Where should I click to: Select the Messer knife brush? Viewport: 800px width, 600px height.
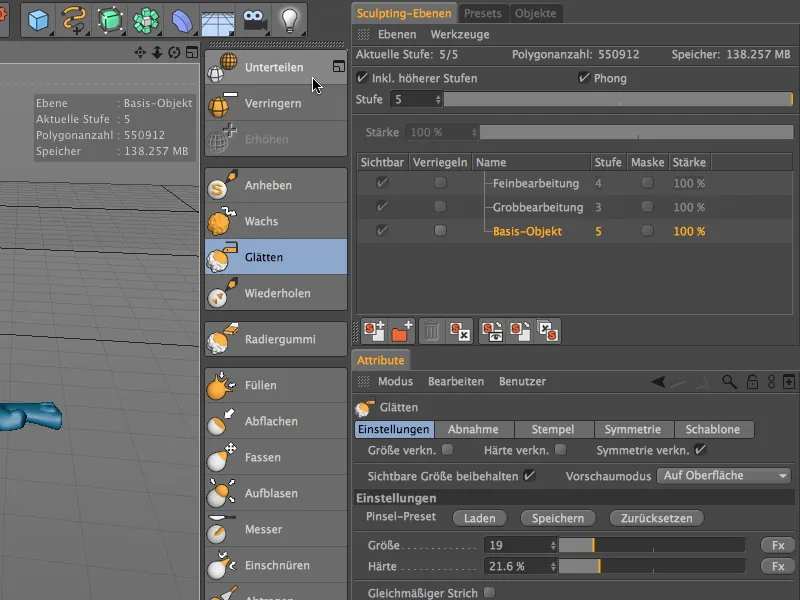276,529
